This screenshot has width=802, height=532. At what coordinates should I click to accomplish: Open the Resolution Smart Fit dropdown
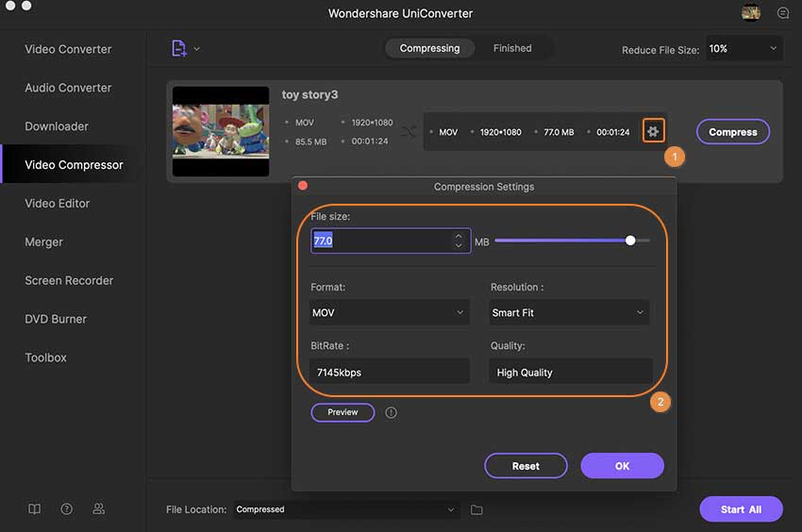[569, 312]
